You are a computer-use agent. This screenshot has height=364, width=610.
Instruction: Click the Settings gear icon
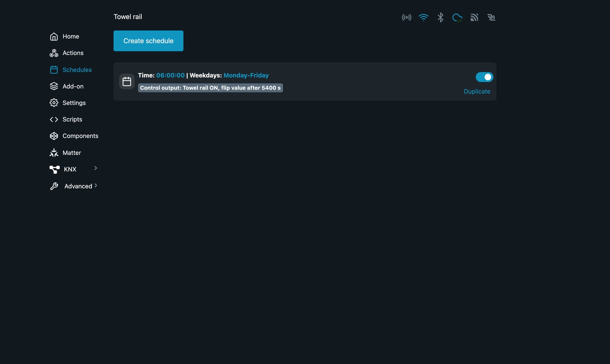(x=54, y=103)
